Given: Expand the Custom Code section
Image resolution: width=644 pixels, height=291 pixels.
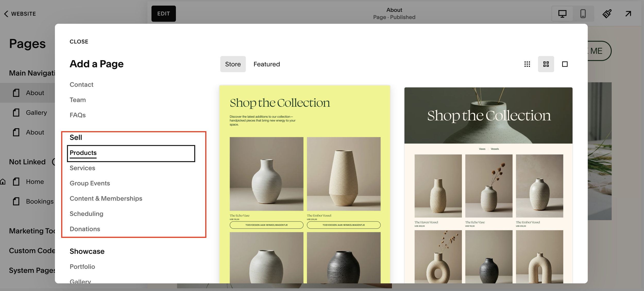Looking at the screenshot, I should pyautogui.click(x=31, y=250).
